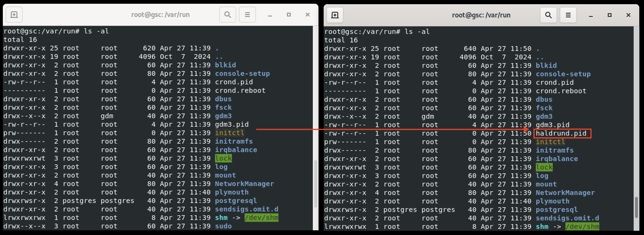Click shm symlink in left terminal
Viewport: 644px width, 235px height.
221,218
